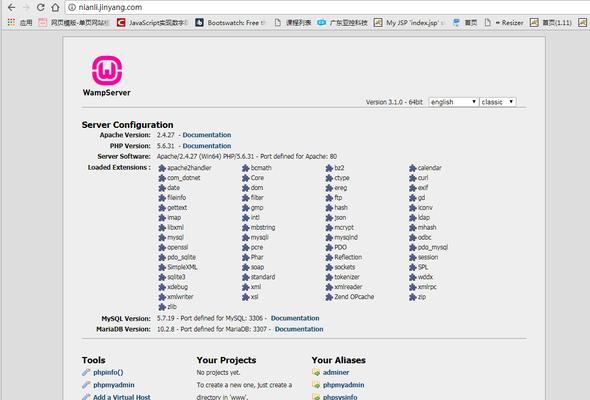Click the standard extension text
This screenshot has height=400, width=590.
pyautogui.click(x=263, y=277)
